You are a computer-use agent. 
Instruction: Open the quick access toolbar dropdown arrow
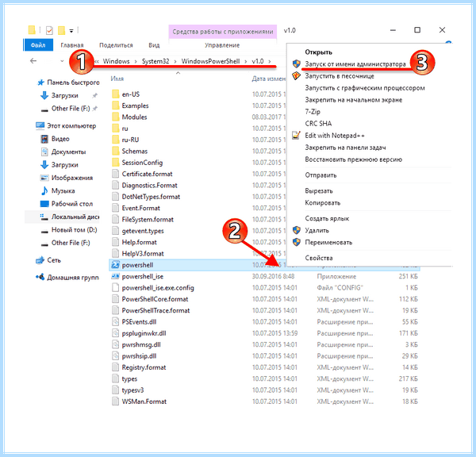click(71, 31)
